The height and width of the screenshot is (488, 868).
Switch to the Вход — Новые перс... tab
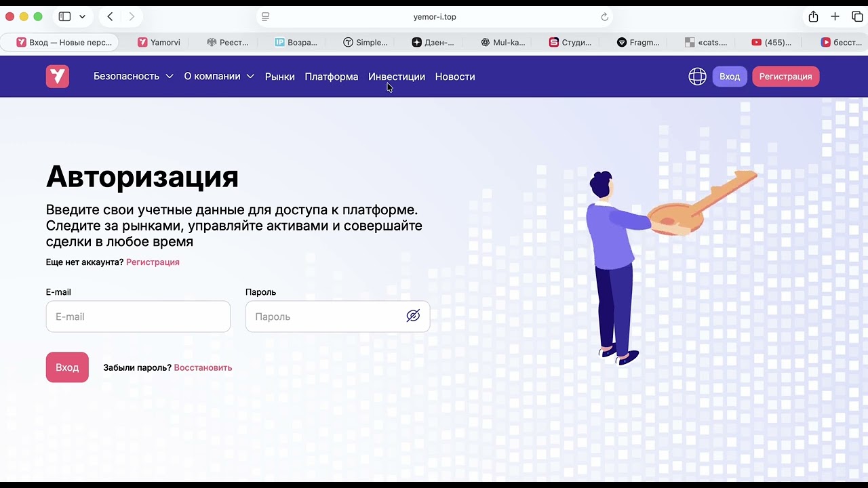tap(60, 42)
